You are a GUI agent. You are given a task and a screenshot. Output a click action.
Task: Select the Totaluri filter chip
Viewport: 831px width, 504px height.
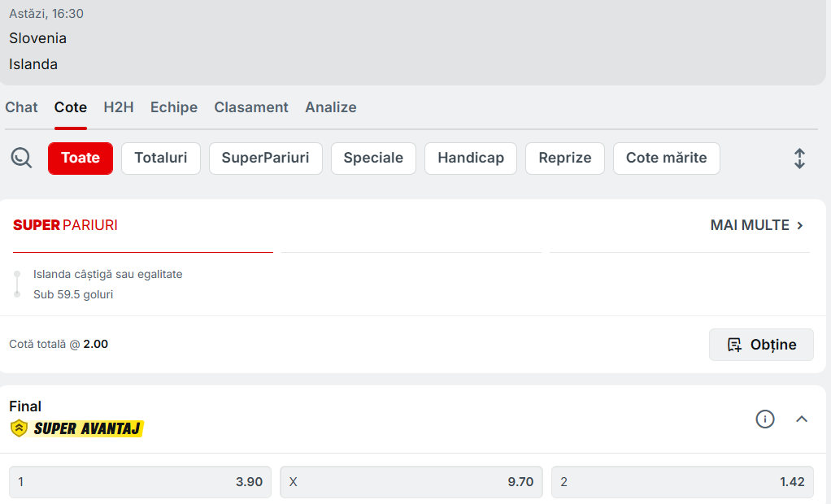point(161,159)
